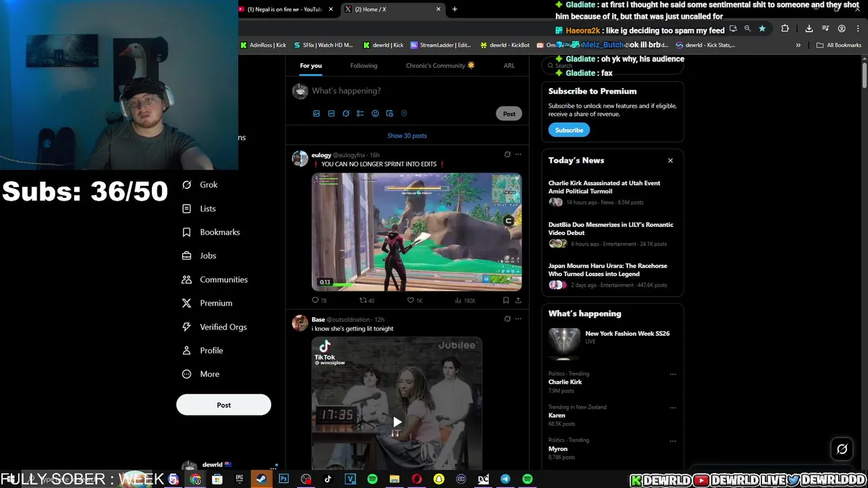
Task: Click the composer Post button
Action: (x=509, y=114)
